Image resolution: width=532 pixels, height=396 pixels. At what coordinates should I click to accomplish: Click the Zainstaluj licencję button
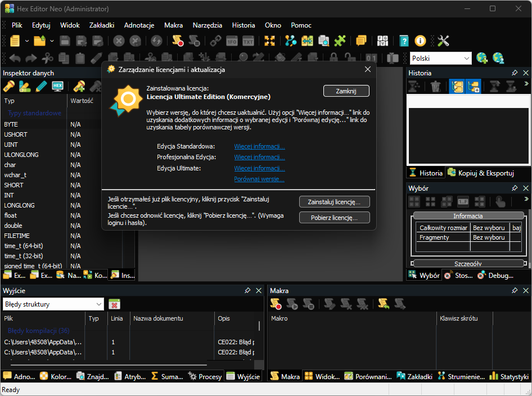click(x=334, y=202)
